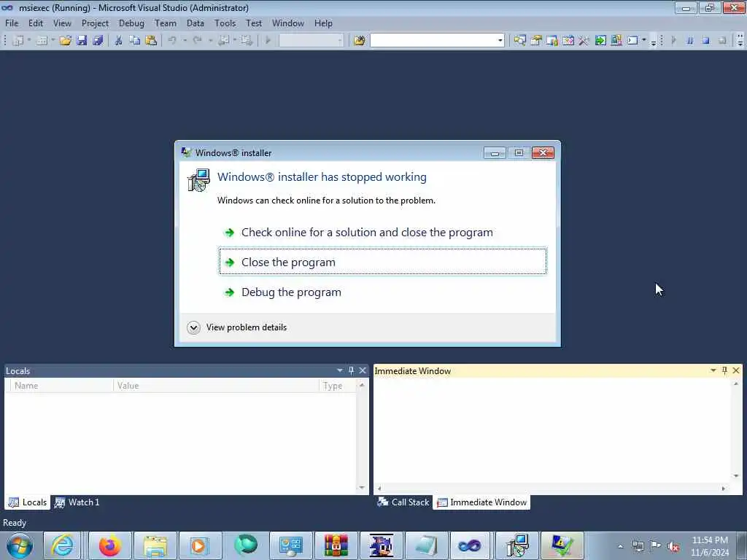747x560 pixels.
Task: Click inside the Find text input field
Action: coord(433,41)
